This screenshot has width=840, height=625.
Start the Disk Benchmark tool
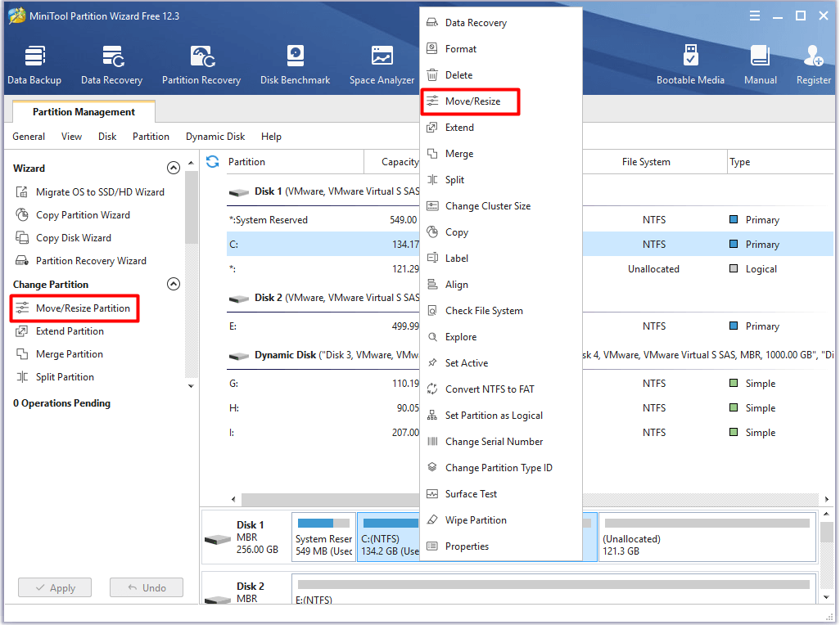pos(296,65)
